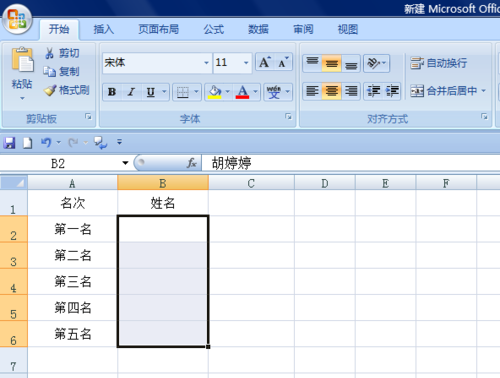Click the increase indent icon
This screenshot has height=378, width=500.
392,91
